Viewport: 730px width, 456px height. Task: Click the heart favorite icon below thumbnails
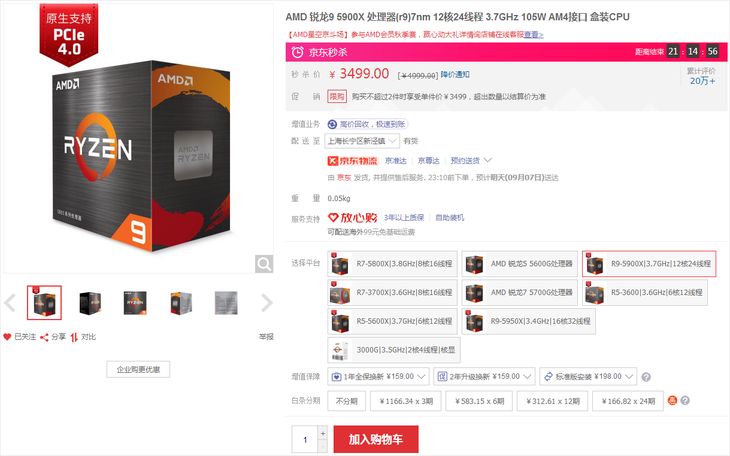pos(7,337)
